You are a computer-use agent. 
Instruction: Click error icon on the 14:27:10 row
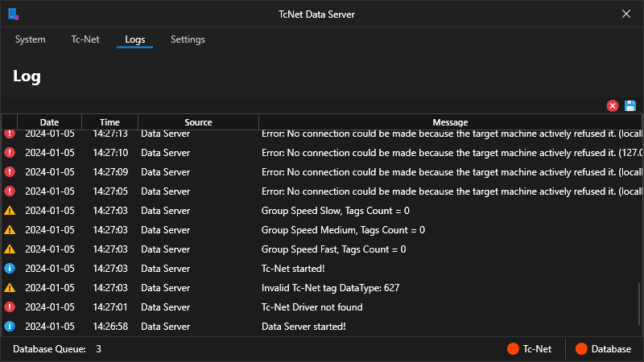pos(10,153)
